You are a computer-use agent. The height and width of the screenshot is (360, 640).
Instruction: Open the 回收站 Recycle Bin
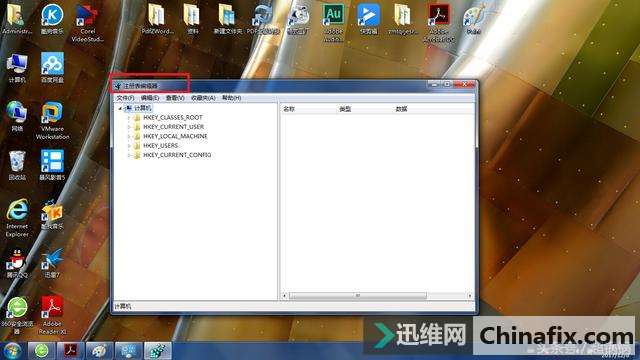click(x=17, y=165)
